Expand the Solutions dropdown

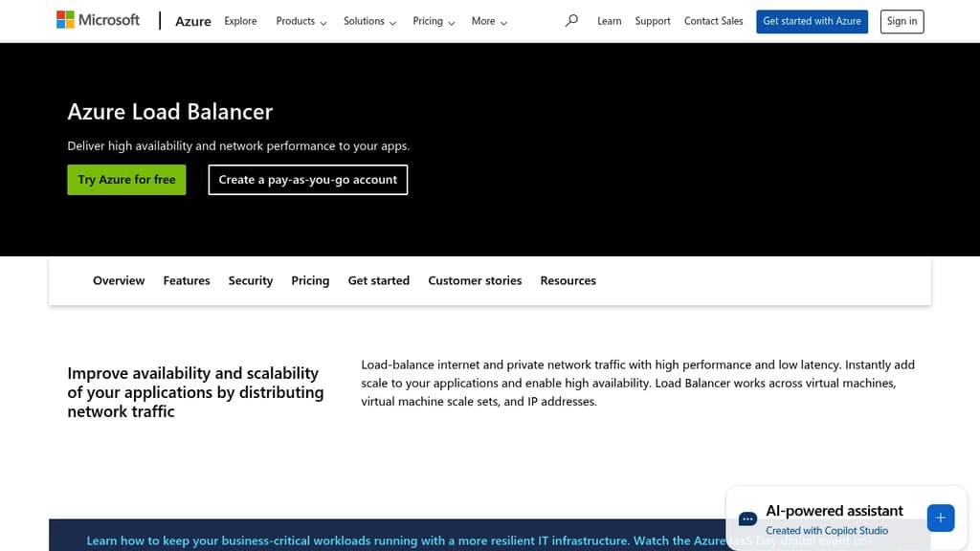[x=369, y=21]
